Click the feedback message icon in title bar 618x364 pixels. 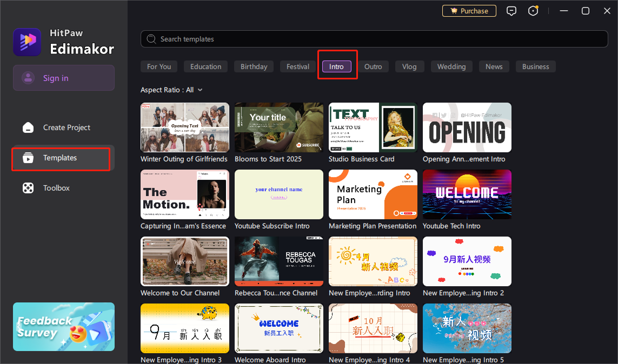pos(511,11)
